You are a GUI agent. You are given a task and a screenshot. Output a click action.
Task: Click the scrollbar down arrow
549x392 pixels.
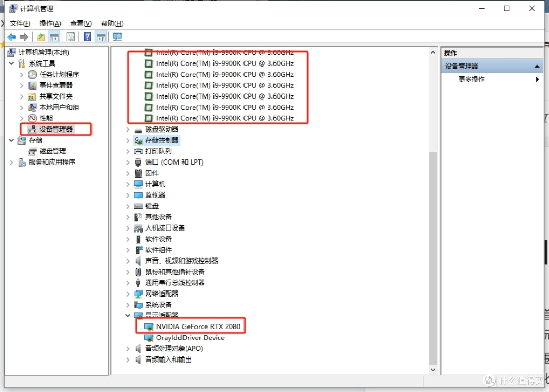[x=433, y=370]
